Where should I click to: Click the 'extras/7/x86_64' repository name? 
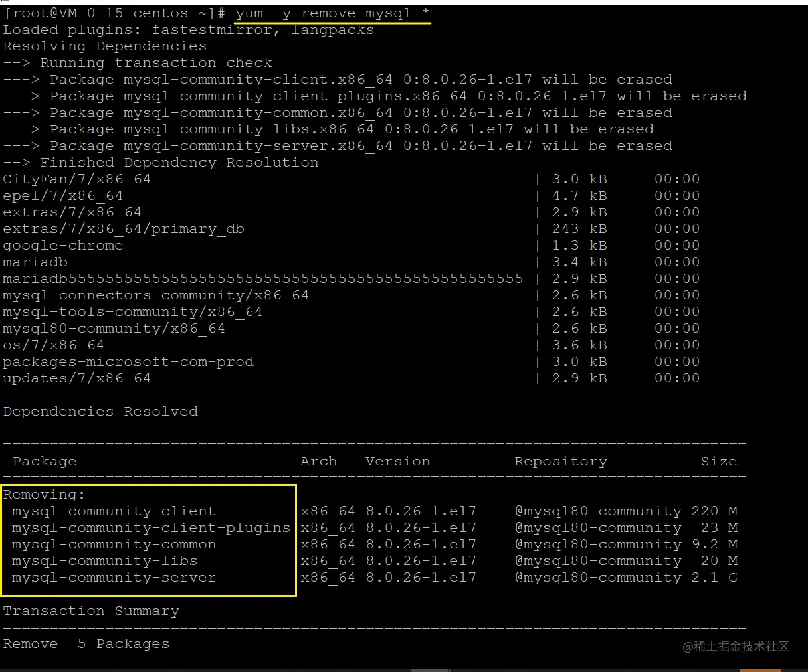coord(72,212)
